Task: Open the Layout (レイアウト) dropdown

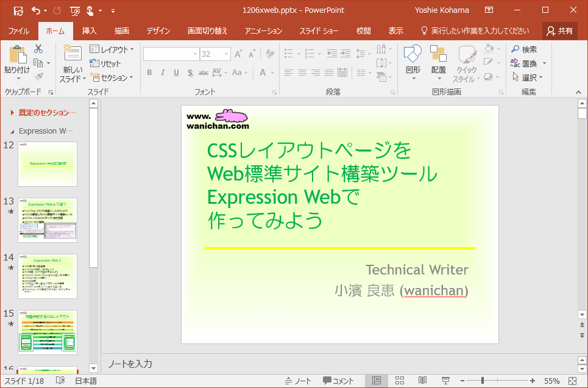Action: point(112,49)
